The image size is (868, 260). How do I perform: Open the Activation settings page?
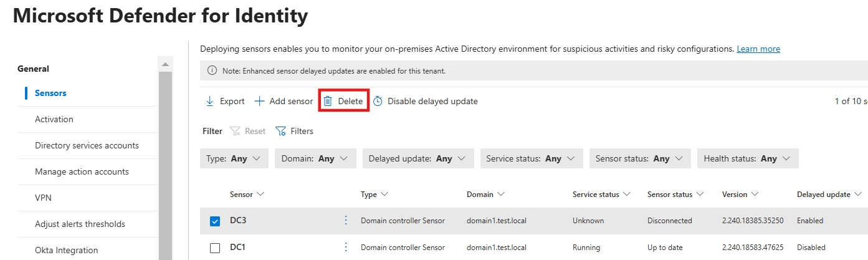tap(54, 119)
